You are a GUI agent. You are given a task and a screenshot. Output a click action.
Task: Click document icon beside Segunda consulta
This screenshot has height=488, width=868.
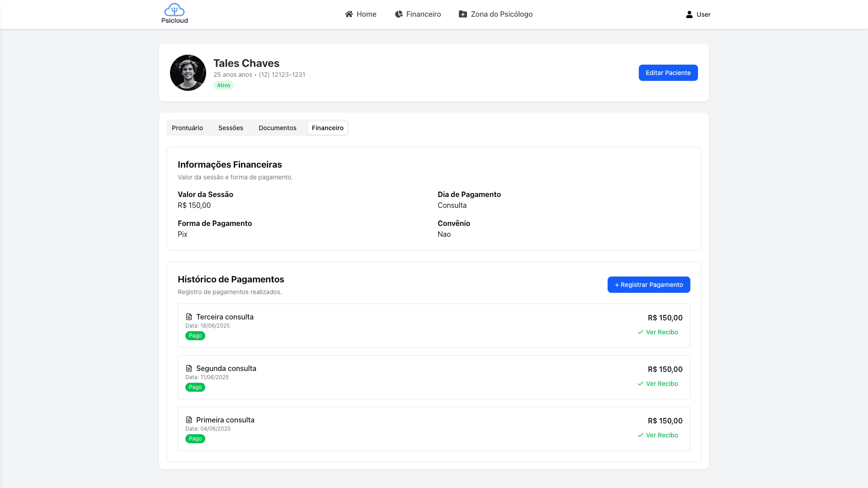[x=189, y=368]
